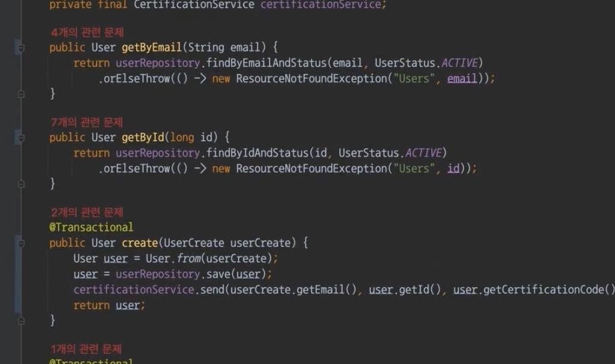615x364 pixels.
Task: Open the '1개의 관련 문제' inlay hint
Action: 86,349
